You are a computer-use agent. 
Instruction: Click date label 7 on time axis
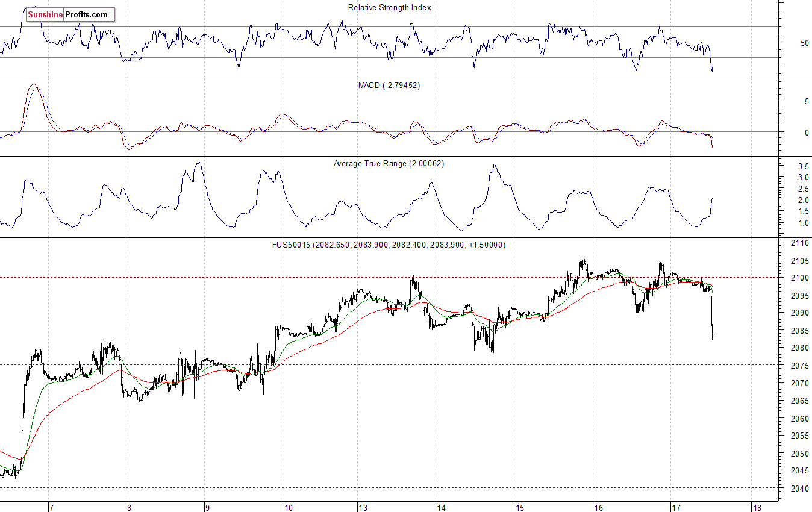pos(51,507)
